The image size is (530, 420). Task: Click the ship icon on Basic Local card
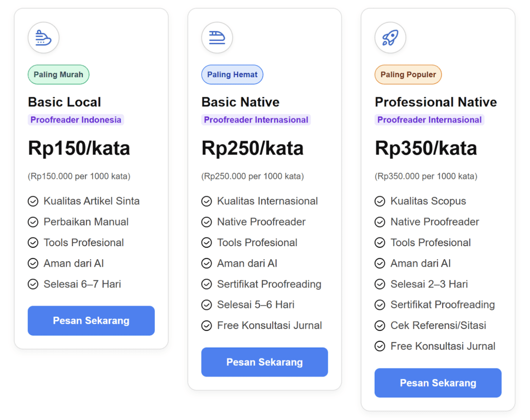(43, 38)
